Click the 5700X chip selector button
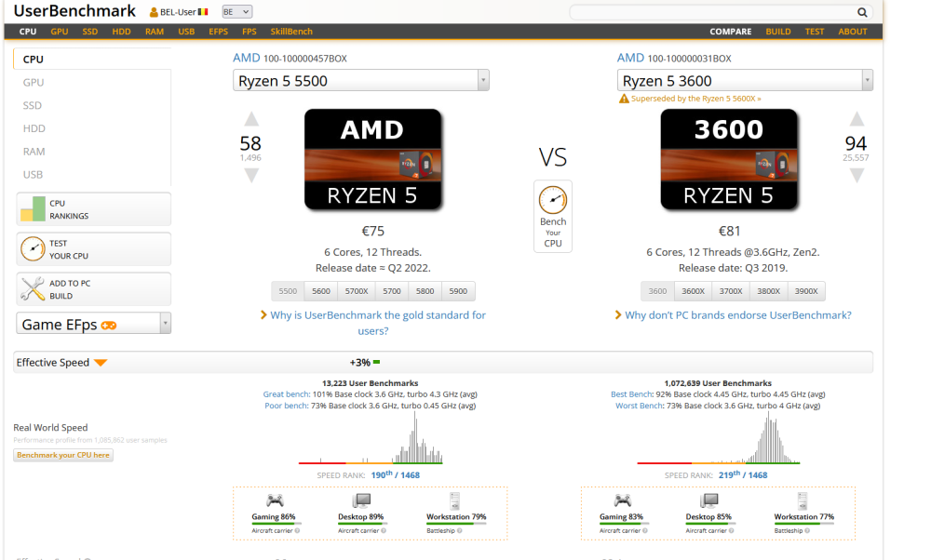 [356, 290]
